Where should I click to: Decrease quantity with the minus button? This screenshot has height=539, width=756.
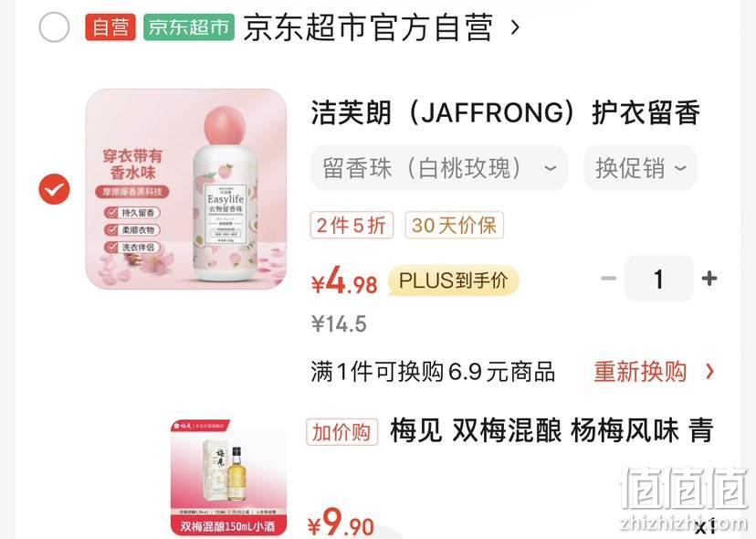(608, 279)
